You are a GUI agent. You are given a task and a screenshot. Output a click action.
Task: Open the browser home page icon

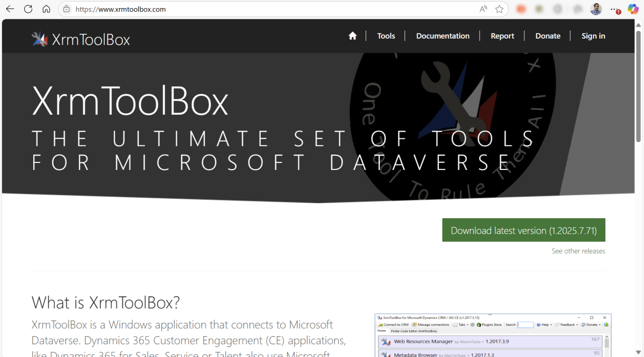click(47, 9)
